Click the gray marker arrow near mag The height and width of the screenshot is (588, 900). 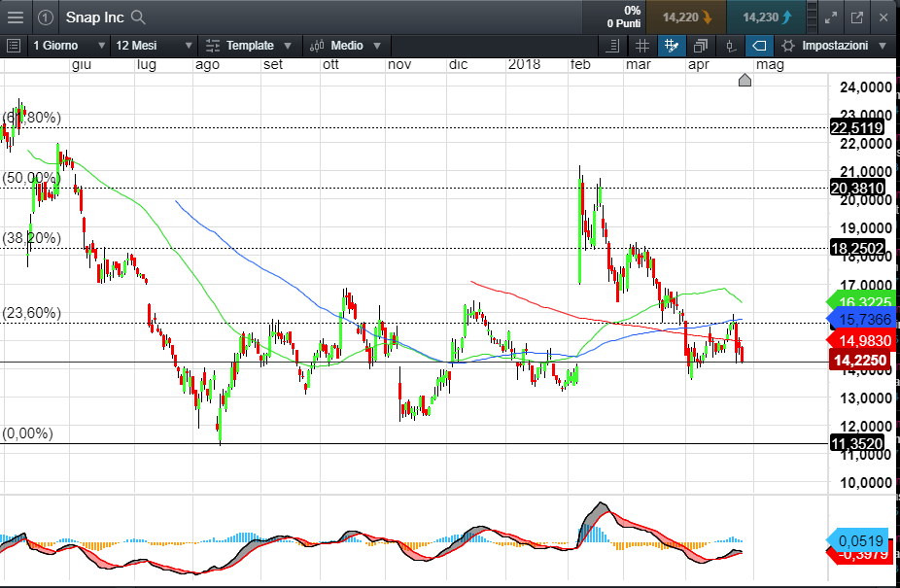click(744, 80)
